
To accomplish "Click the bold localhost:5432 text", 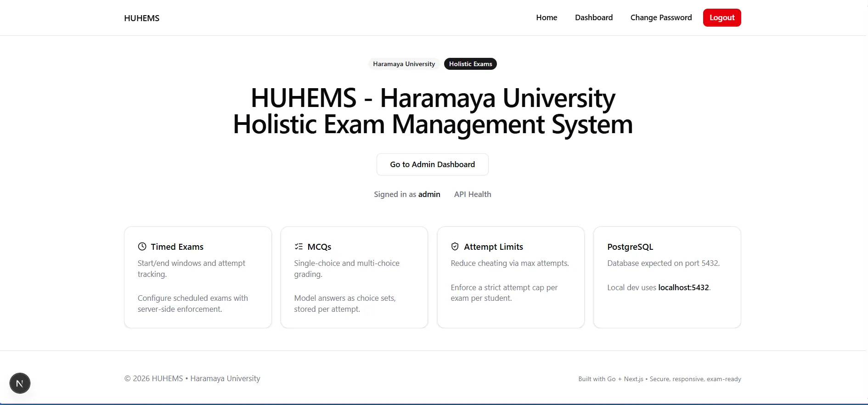I will (683, 287).
